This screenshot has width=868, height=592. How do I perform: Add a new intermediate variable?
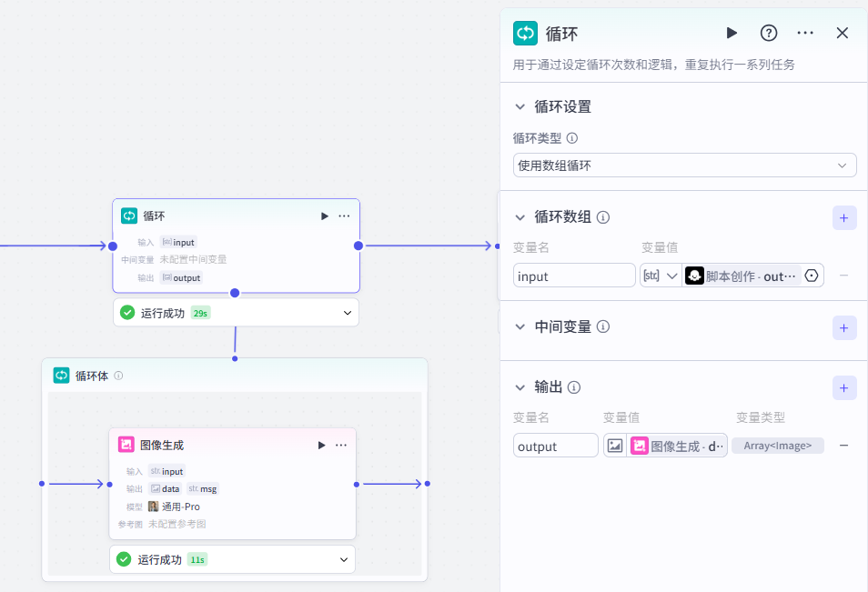(x=844, y=327)
